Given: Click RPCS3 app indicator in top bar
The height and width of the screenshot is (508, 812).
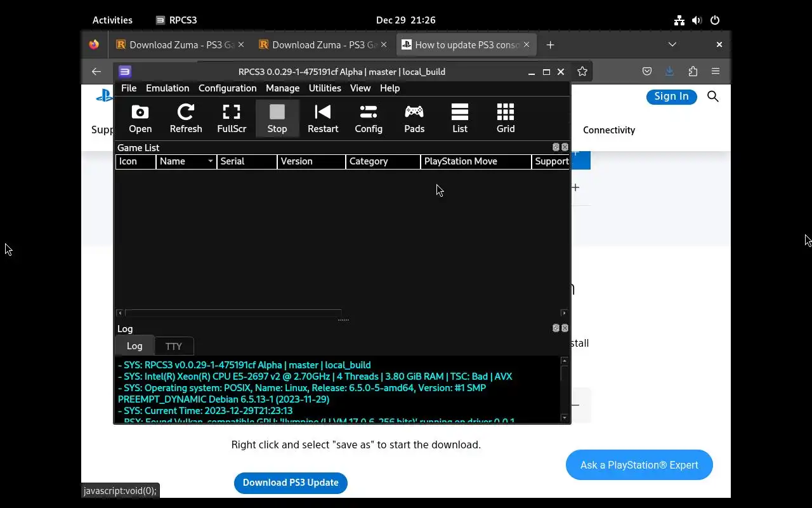Looking at the screenshot, I should [x=176, y=20].
